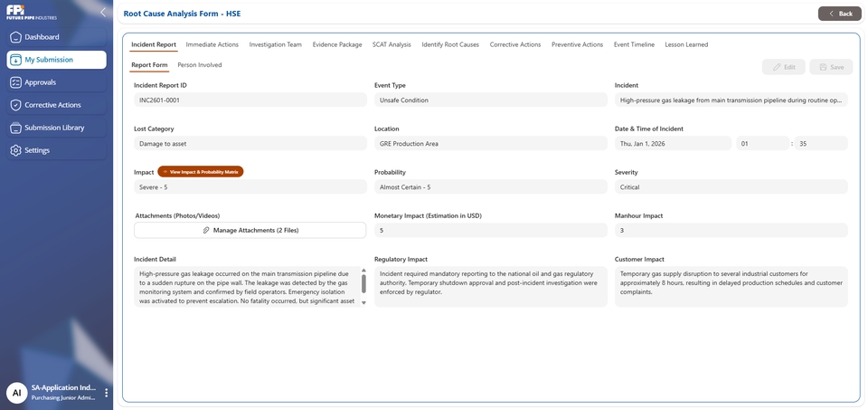This screenshot has height=410, width=868.
Task: Open the Approvals sidebar icon
Action: coord(15,82)
